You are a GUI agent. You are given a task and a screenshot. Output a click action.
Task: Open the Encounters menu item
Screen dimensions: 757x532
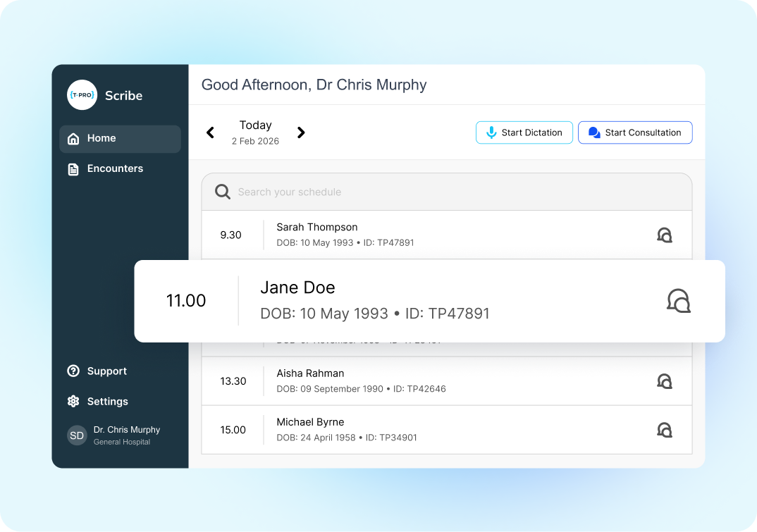tap(121, 169)
